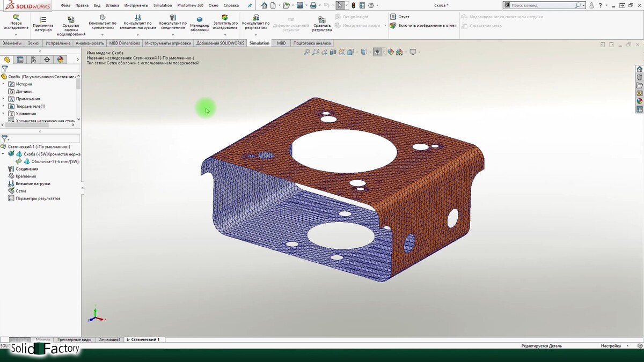Toggle the hide/show items eye button

click(378, 52)
